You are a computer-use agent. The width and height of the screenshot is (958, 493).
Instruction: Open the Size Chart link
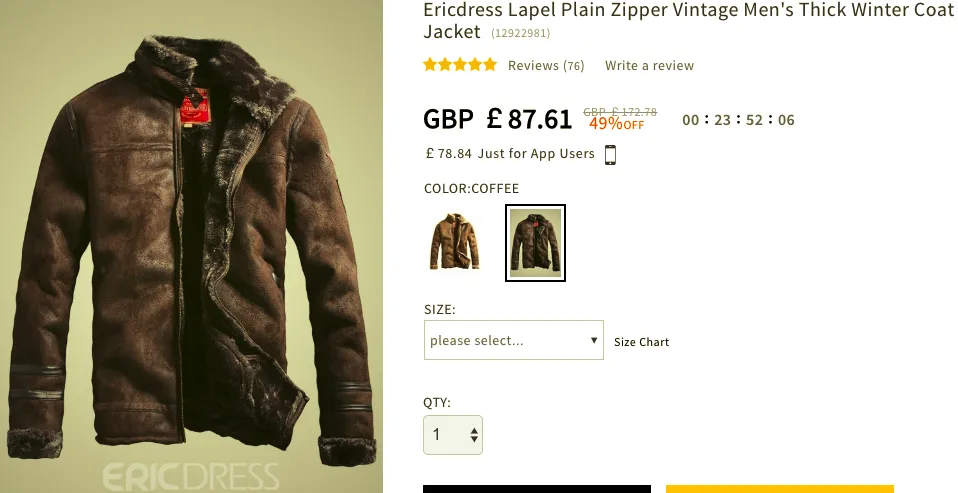(x=641, y=342)
